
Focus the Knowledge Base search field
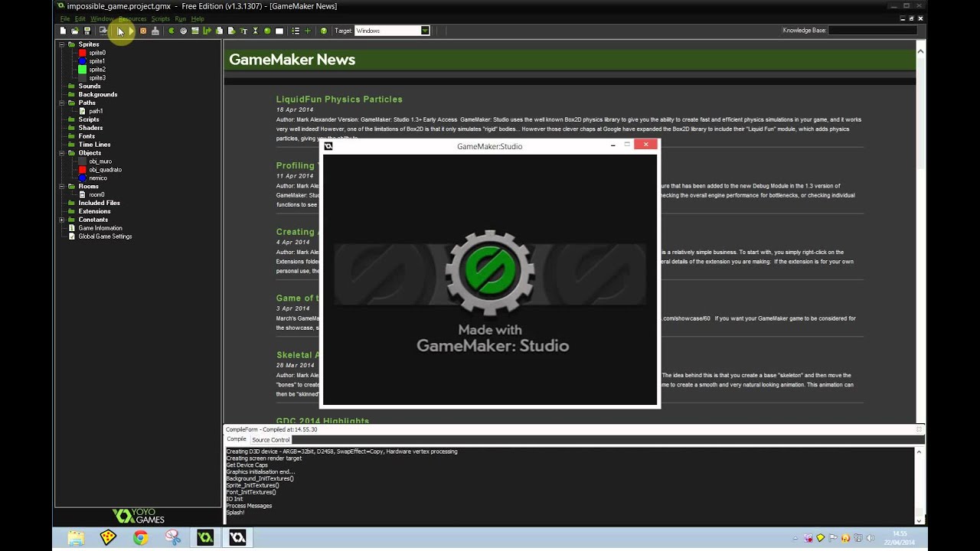[872, 31]
